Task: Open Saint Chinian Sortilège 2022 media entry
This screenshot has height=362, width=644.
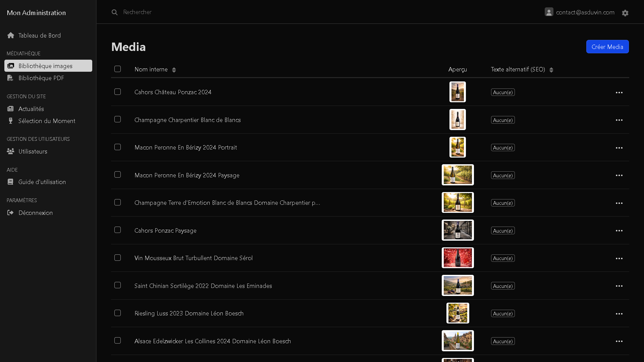Action: (203, 286)
